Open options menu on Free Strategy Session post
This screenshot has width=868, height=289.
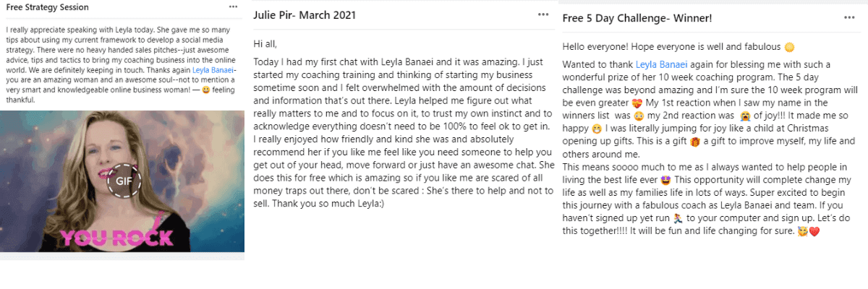232,7
